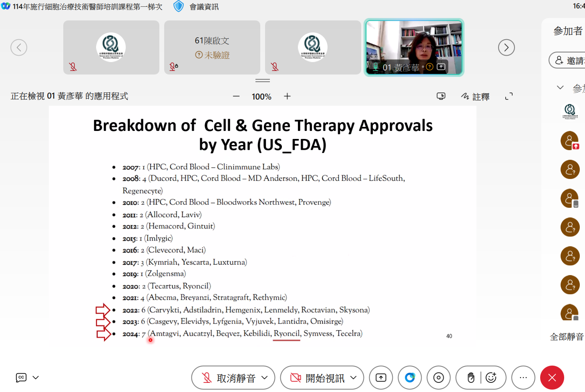Open the shared screen layout options icon
The height and width of the screenshot is (392, 585).
[x=441, y=96]
